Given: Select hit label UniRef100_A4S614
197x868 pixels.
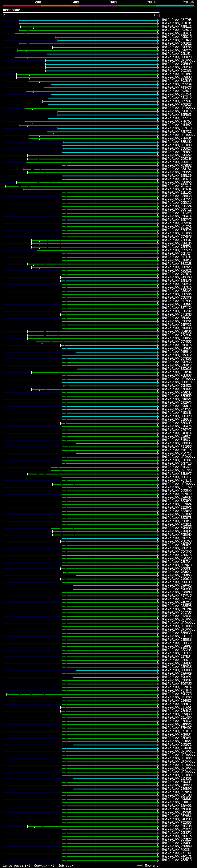Looking at the screenshot, I should [x=176, y=179].
